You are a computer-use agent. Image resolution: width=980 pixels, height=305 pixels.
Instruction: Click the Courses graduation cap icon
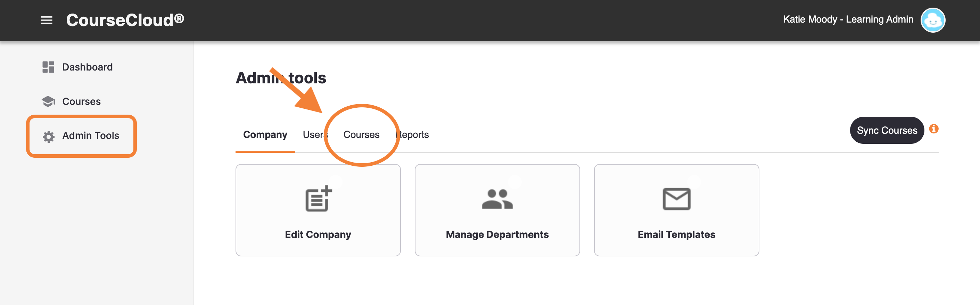click(48, 101)
